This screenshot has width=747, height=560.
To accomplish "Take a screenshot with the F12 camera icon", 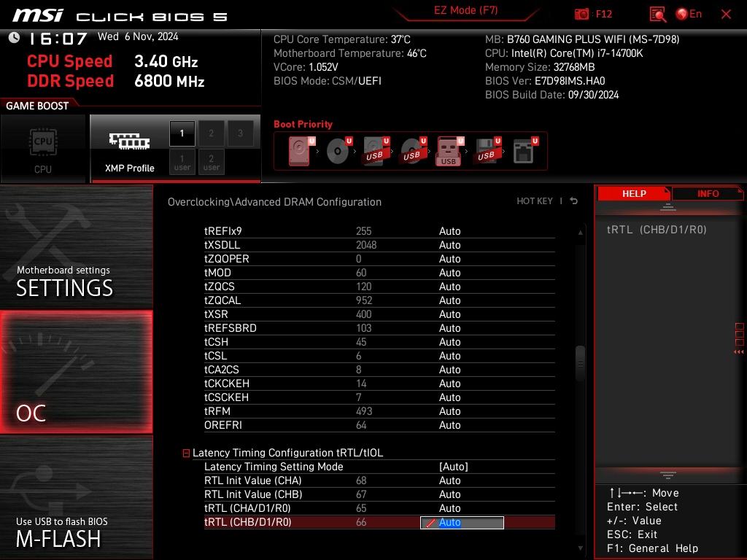I will point(581,15).
